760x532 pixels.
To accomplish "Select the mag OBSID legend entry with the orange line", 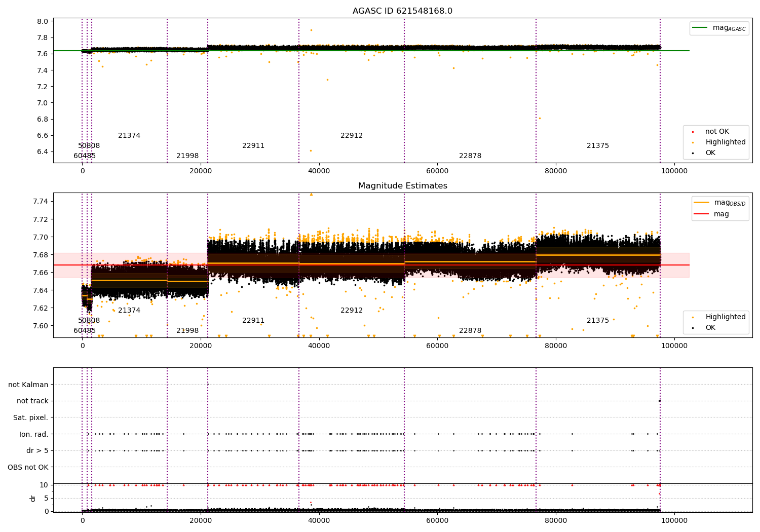I will 719,203.
